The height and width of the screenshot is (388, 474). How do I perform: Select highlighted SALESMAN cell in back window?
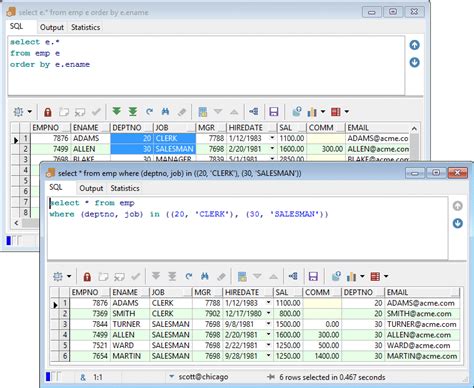click(x=175, y=149)
